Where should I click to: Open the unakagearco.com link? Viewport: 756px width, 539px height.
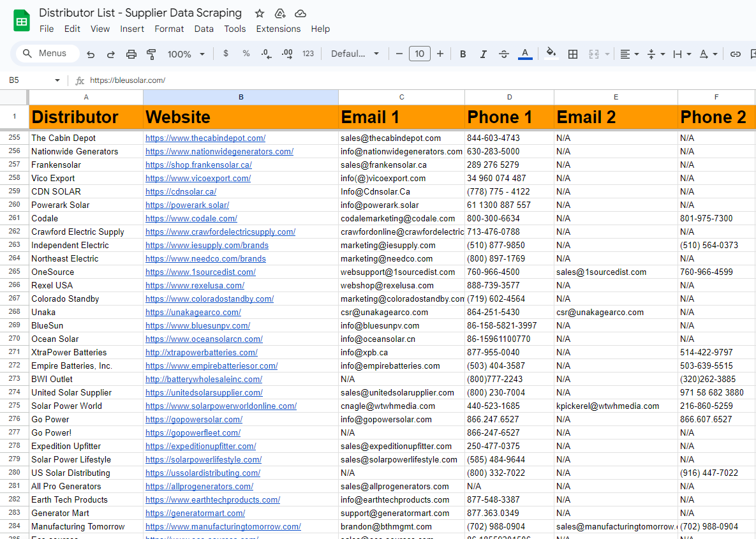[x=193, y=313]
